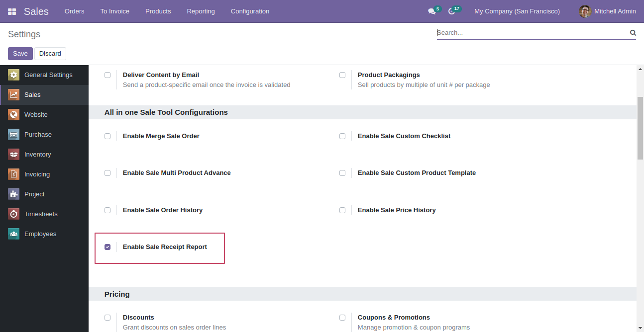Enable Merge Sale Order checkbox
The image size is (644, 332).
click(x=107, y=136)
